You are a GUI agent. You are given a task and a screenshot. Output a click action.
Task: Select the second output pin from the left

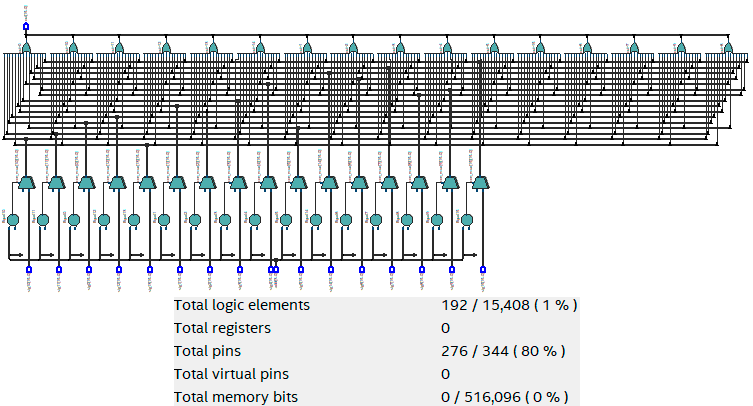59,269
